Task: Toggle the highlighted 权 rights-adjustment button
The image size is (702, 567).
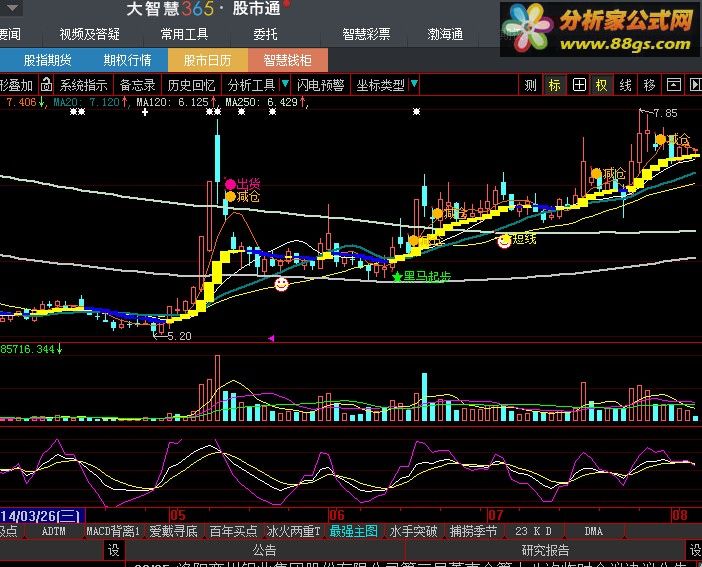Action: point(601,85)
